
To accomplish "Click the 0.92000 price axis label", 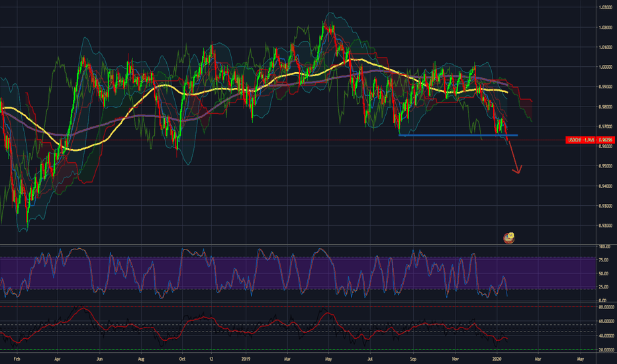I will pyautogui.click(x=604, y=226).
